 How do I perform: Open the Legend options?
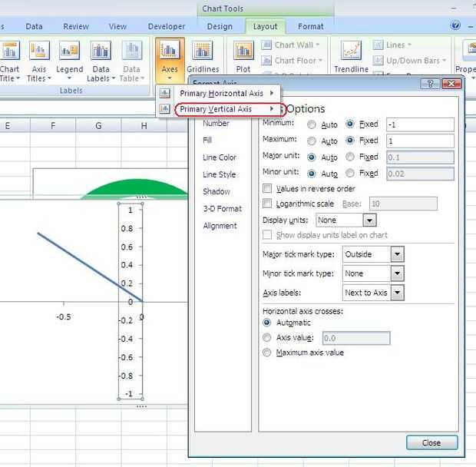pyautogui.click(x=70, y=61)
